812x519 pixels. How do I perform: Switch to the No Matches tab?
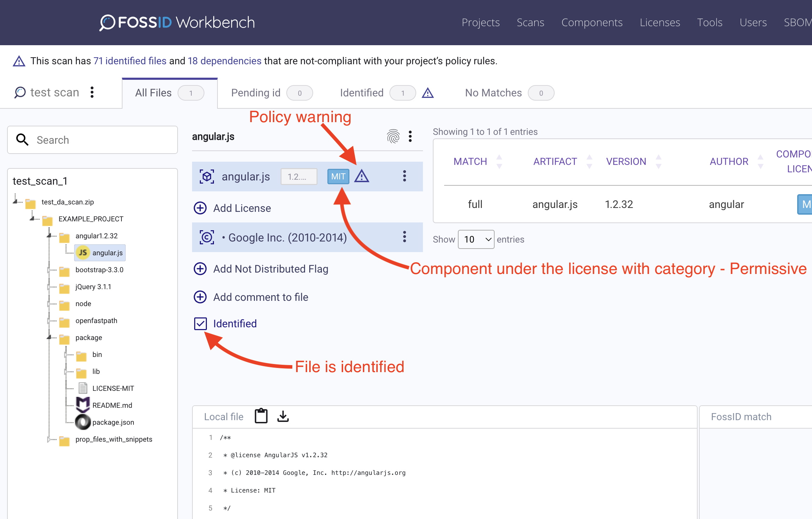509,93
